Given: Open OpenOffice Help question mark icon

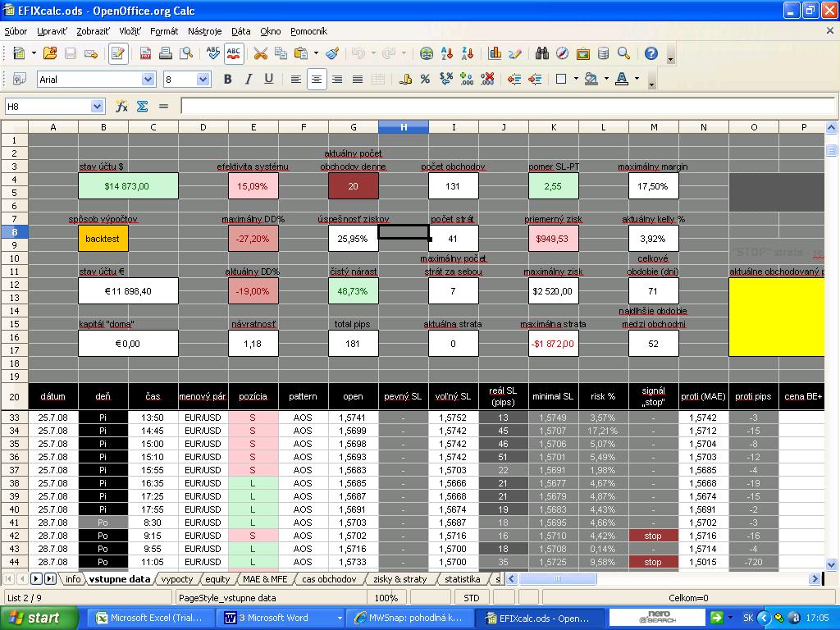Looking at the screenshot, I should click(651, 53).
